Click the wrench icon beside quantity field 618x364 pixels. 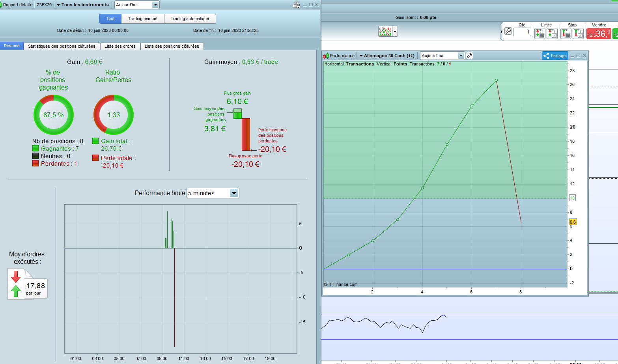tap(508, 31)
